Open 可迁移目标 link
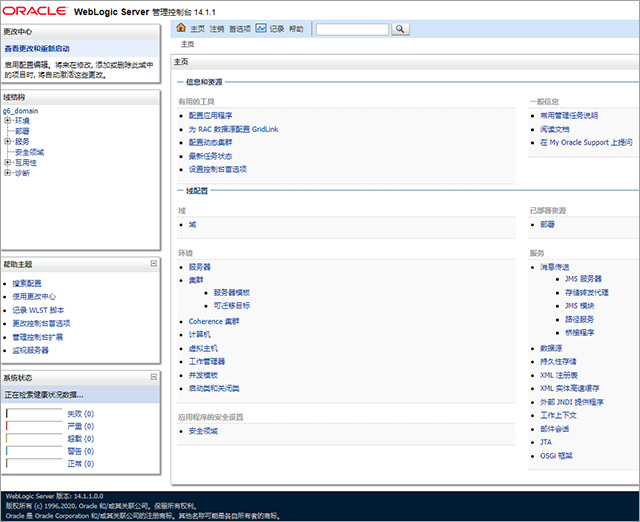Image resolution: width=640 pixels, height=522 pixels. [x=232, y=306]
